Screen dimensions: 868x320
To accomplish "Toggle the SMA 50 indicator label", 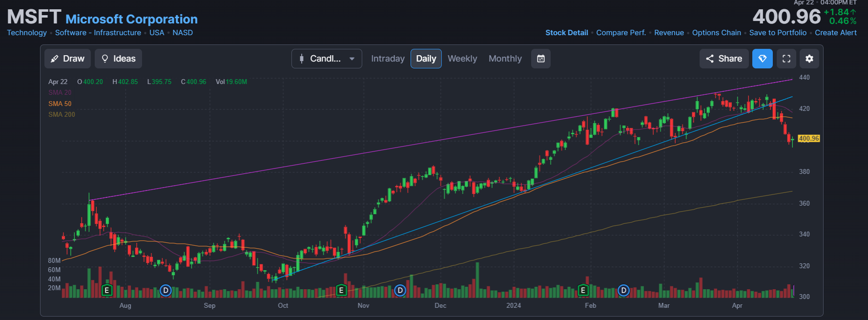I will click(60, 104).
